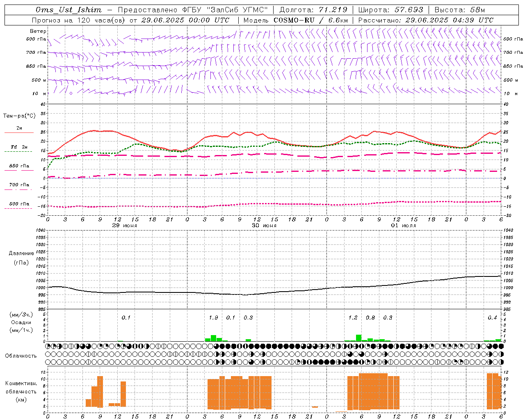Click the "1.2" precipitation amount value
Image resolution: width=525 pixels, height=420 pixels.
click(x=353, y=317)
